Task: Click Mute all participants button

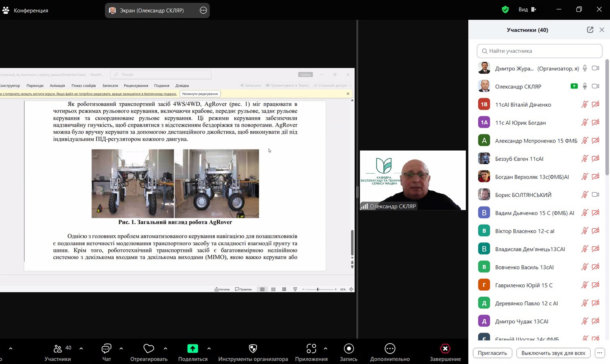Action: (x=553, y=353)
